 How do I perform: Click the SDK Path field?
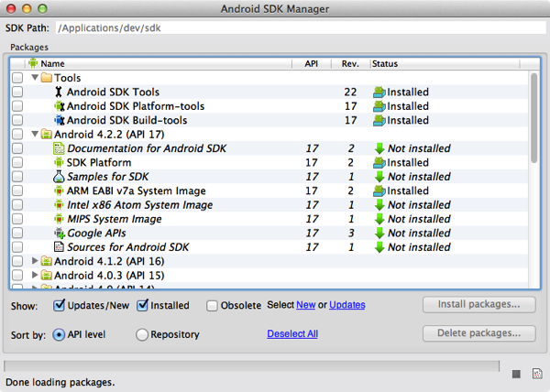pos(301,28)
